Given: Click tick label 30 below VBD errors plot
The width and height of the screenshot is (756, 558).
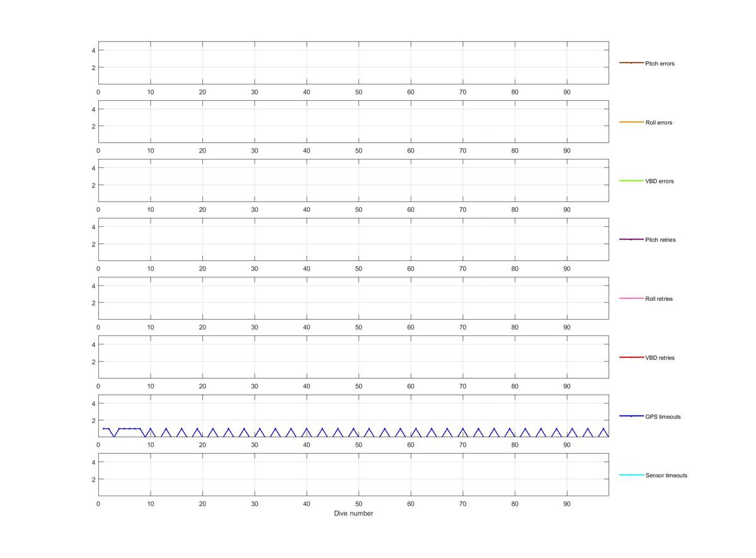Looking at the screenshot, I should (255, 209).
